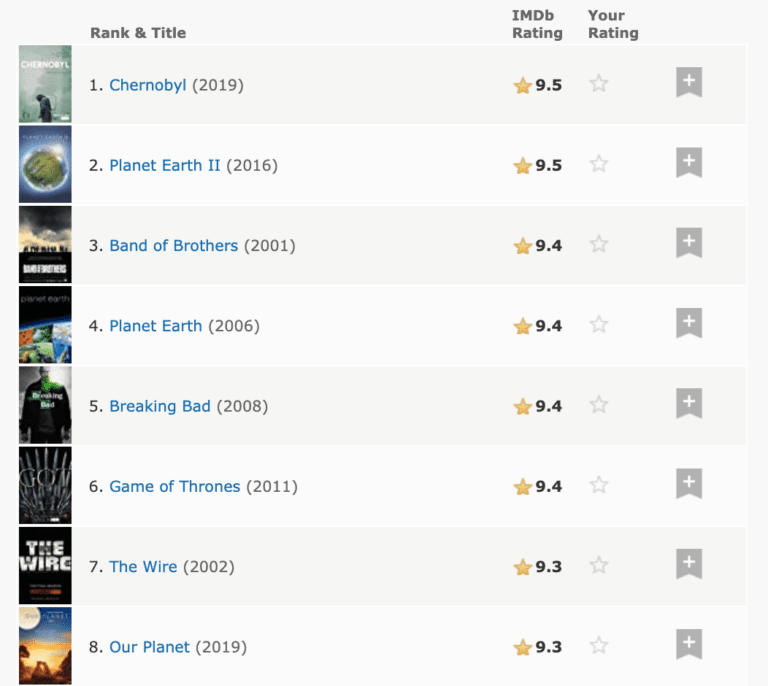768x686 pixels.
Task: Add Game of Thrones to watchlist
Action: [689, 484]
